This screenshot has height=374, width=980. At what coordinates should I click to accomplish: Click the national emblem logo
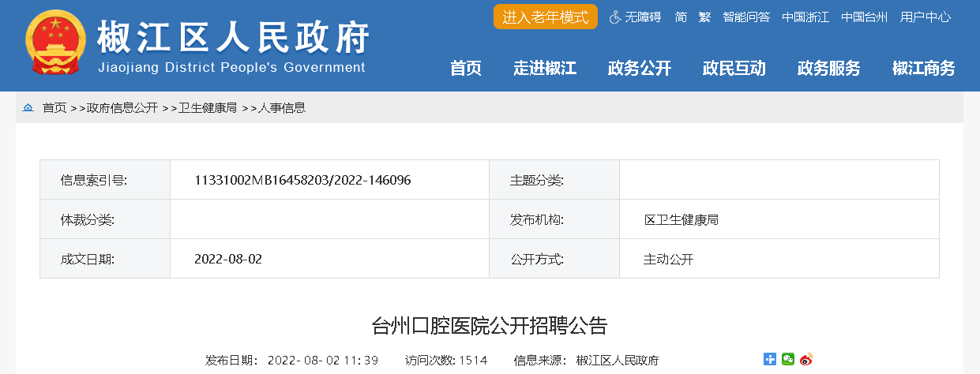[54, 44]
